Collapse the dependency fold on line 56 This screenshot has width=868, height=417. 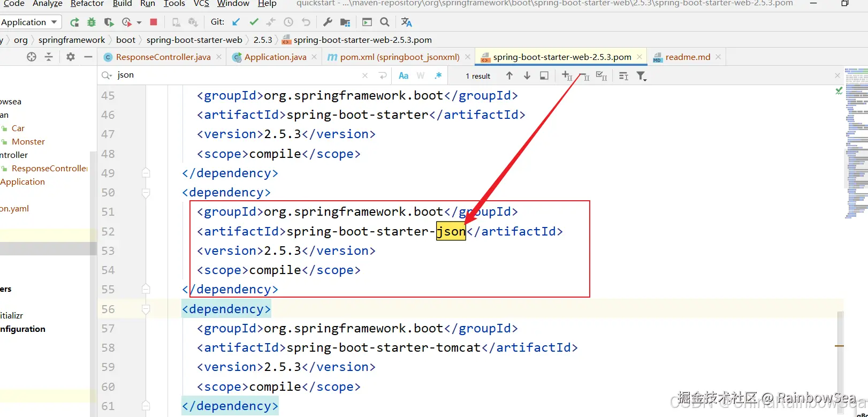click(x=146, y=309)
